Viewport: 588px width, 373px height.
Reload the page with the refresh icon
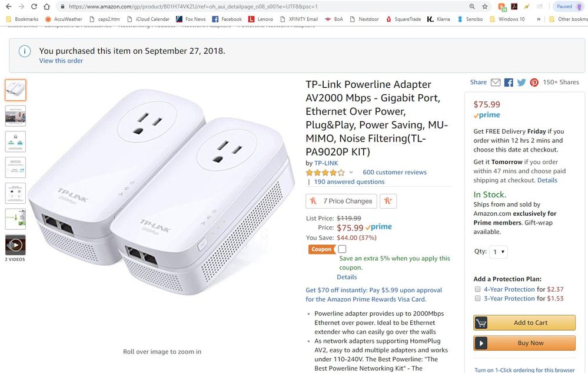click(x=34, y=6)
